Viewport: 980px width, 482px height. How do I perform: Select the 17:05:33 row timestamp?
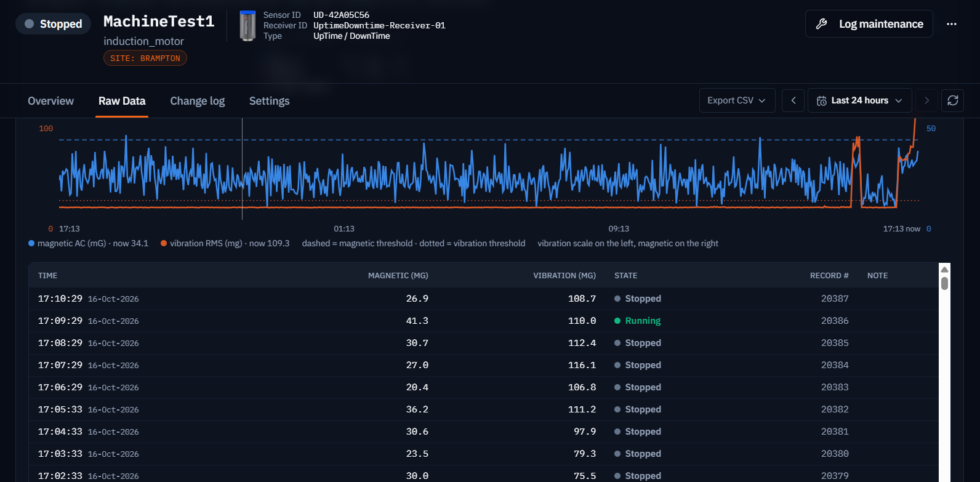point(60,409)
